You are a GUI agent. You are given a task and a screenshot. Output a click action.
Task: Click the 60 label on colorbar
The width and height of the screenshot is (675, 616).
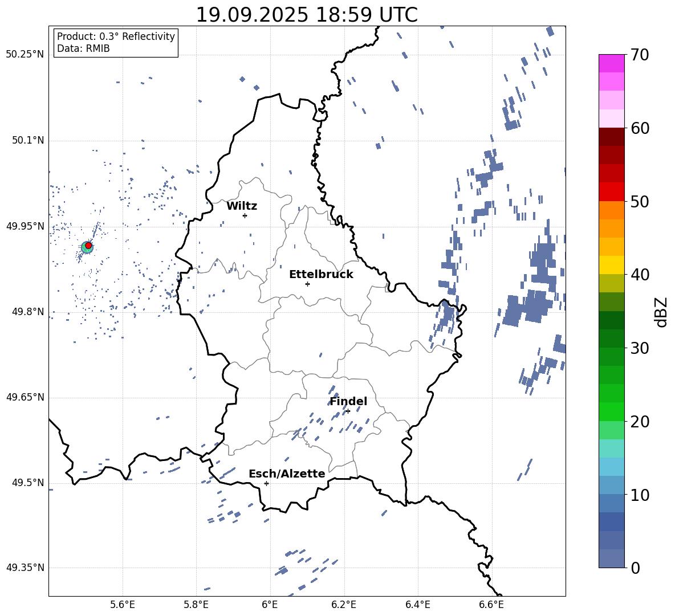(640, 128)
